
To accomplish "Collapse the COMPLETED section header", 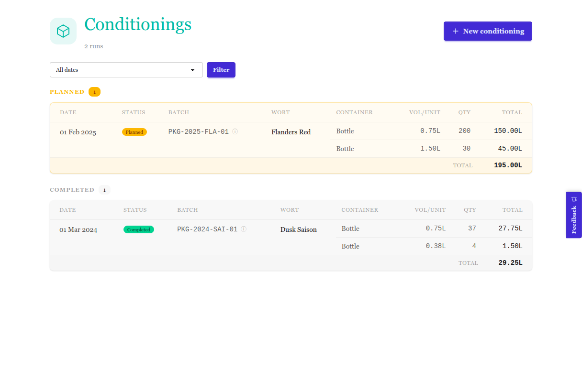I will coord(72,190).
